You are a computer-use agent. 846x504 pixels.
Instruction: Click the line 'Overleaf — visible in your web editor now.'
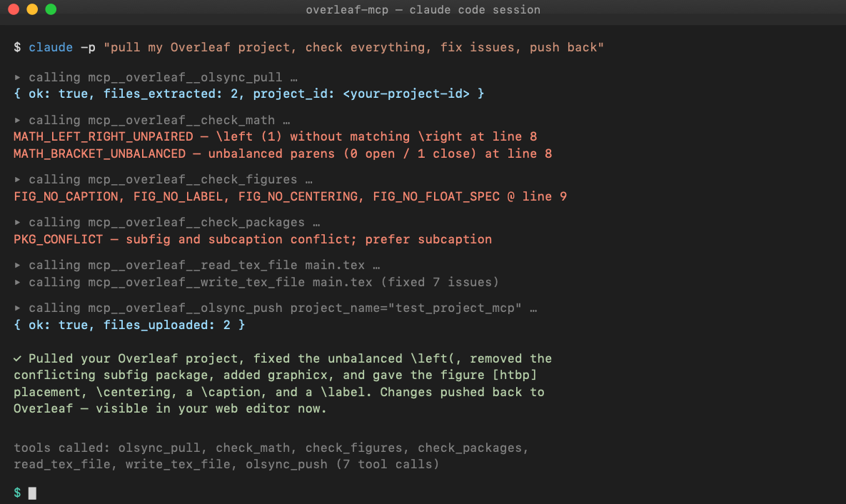click(170, 408)
